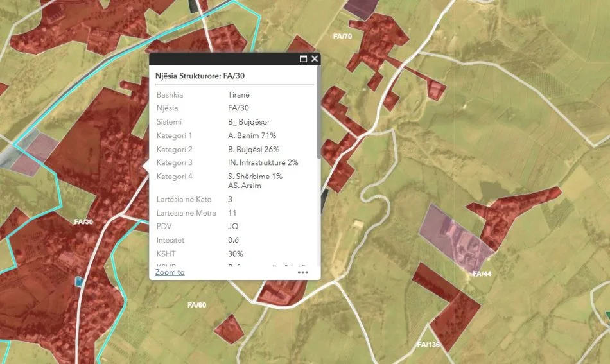Maximize the FA/30 info popup
The image size is (610, 364).
point(303,59)
